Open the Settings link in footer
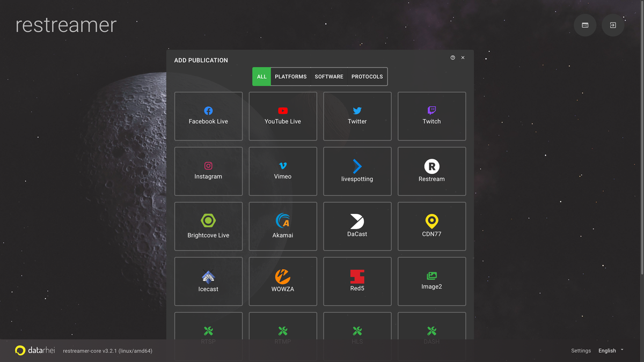 tap(581, 351)
